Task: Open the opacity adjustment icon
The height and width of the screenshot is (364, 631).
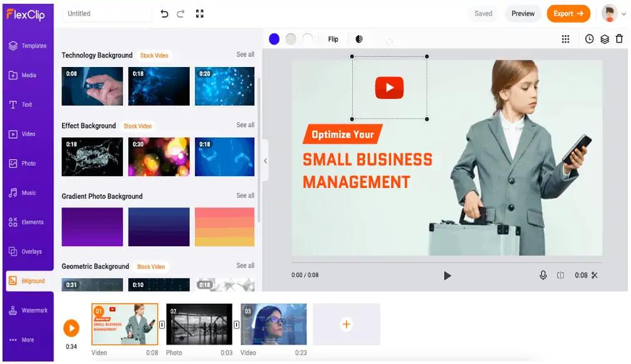Action: coord(359,39)
